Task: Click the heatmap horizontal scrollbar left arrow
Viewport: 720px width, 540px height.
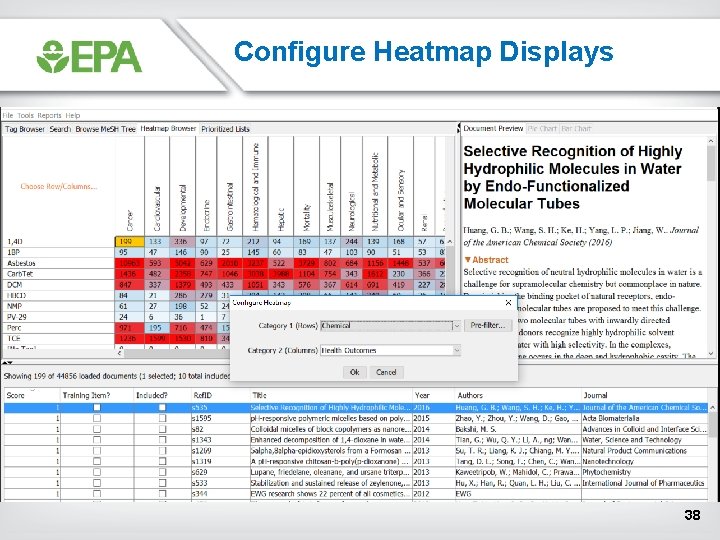Action: click(120, 353)
